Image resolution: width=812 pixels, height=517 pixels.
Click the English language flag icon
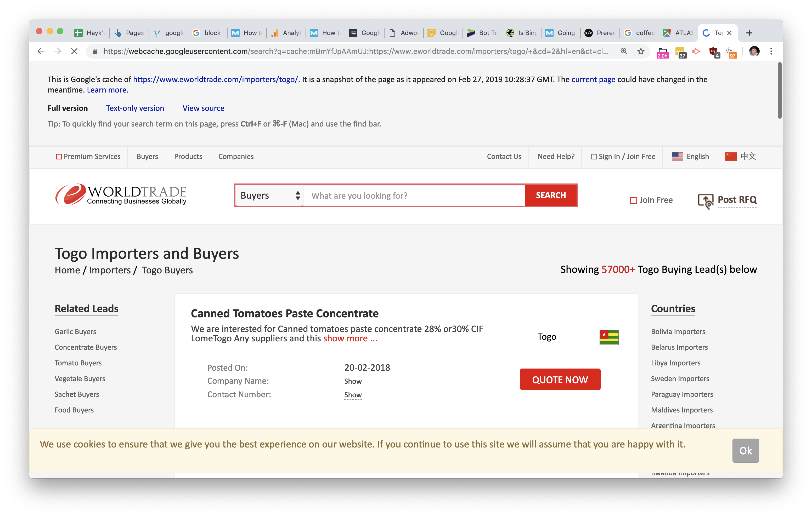[x=678, y=156]
